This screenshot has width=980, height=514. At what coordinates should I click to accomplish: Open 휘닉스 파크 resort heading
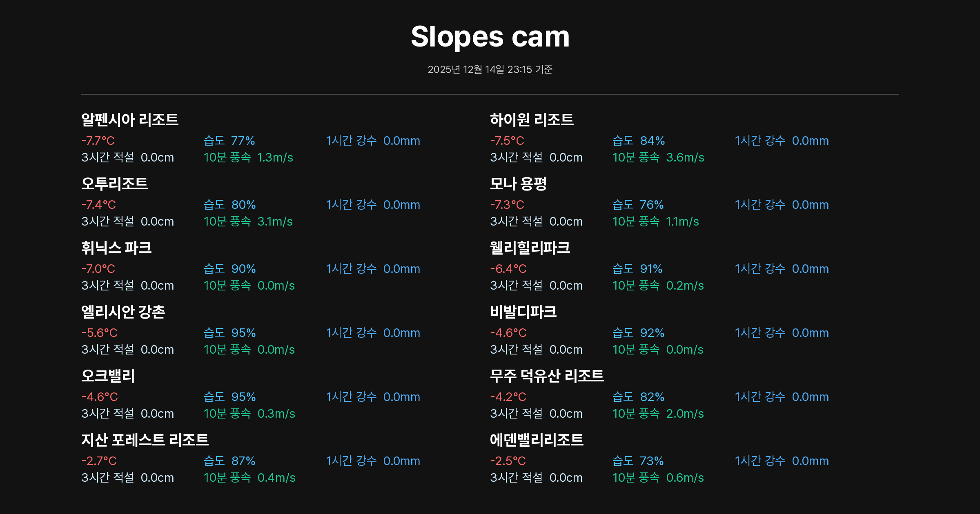(x=116, y=248)
